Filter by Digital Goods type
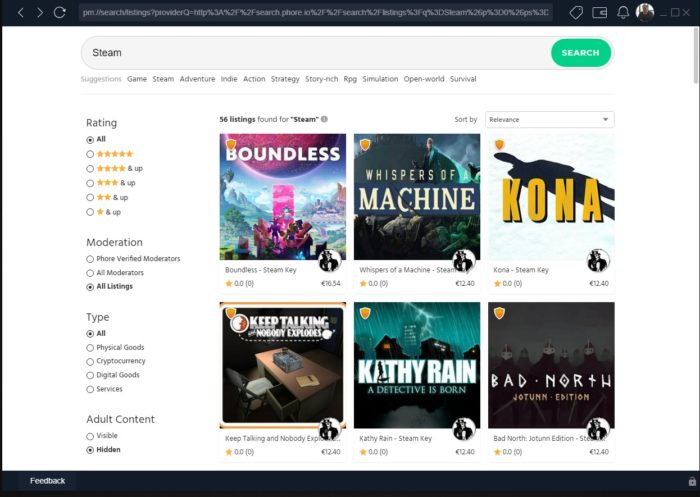The height and width of the screenshot is (497, 700). tap(90, 375)
